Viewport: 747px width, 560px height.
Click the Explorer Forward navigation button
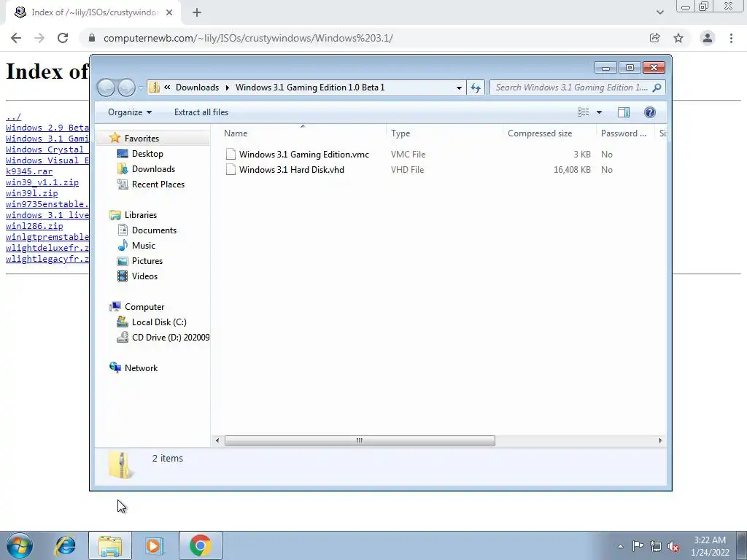pyautogui.click(x=126, y=87)
